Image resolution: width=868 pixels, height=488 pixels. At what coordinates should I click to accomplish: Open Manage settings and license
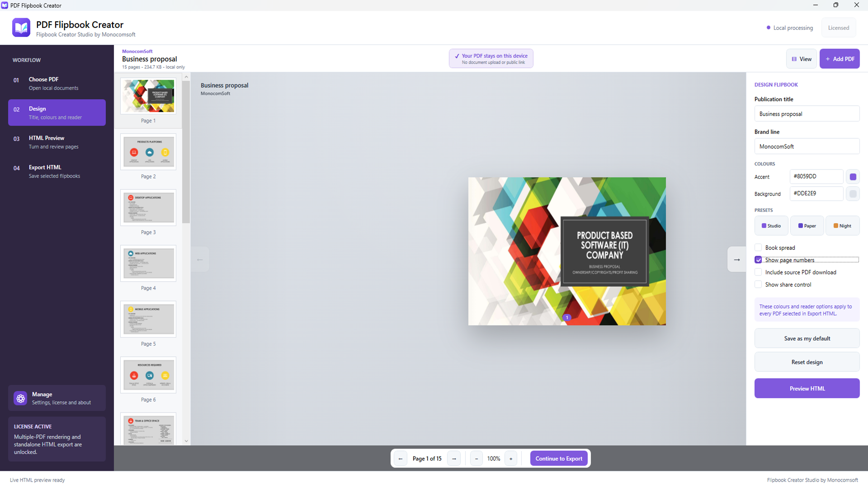(x=57, y=398)
